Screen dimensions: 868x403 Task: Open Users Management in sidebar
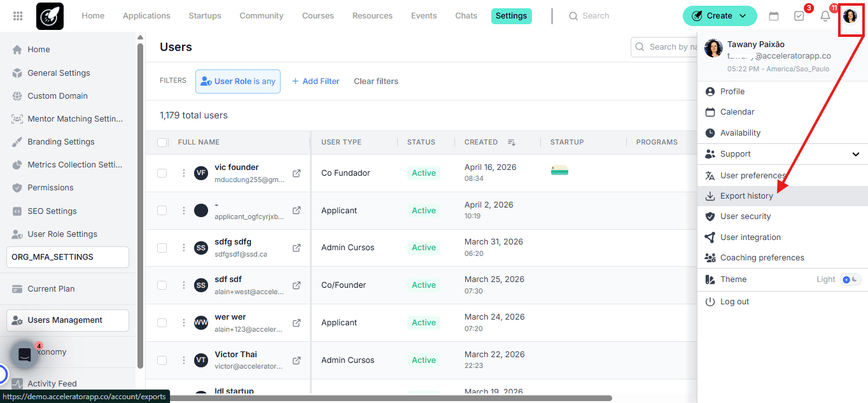[67, 320]
